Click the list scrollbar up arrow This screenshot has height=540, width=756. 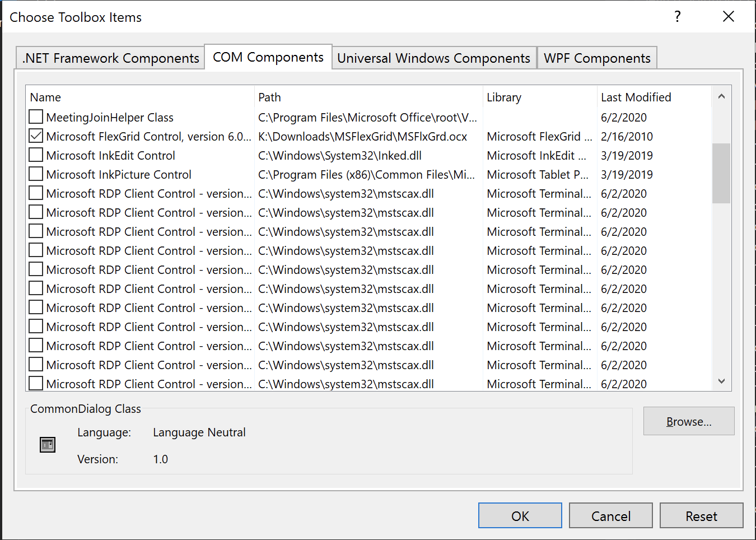pos(721,96)
